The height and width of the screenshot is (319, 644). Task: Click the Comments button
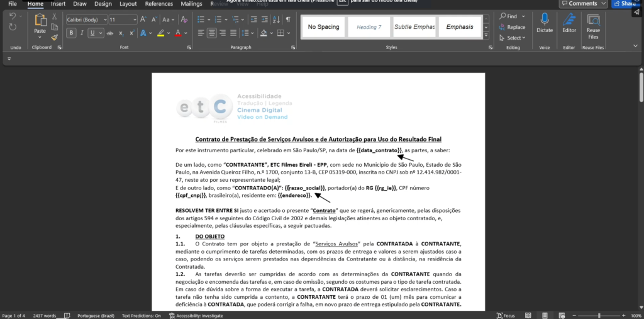579,4
